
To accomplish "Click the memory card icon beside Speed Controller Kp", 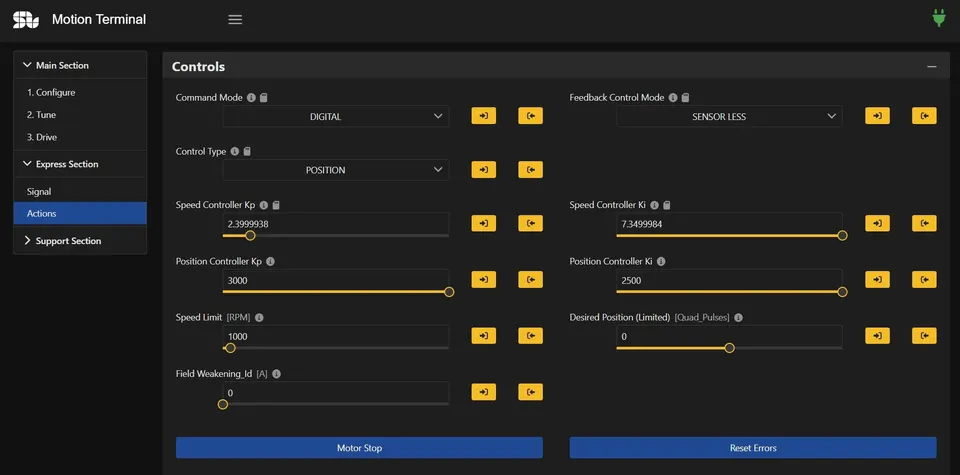I will click(276, 205).
